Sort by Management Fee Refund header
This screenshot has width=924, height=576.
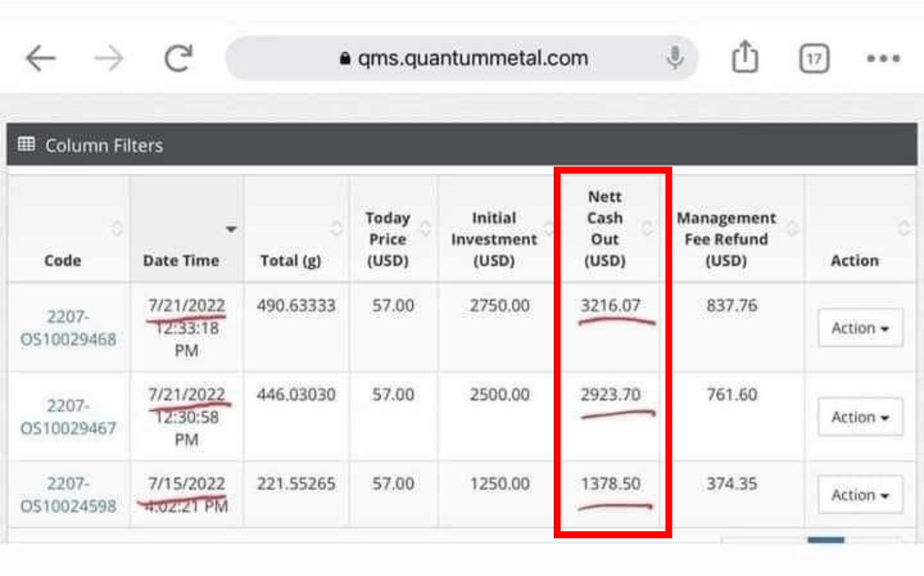coord(726,239)
